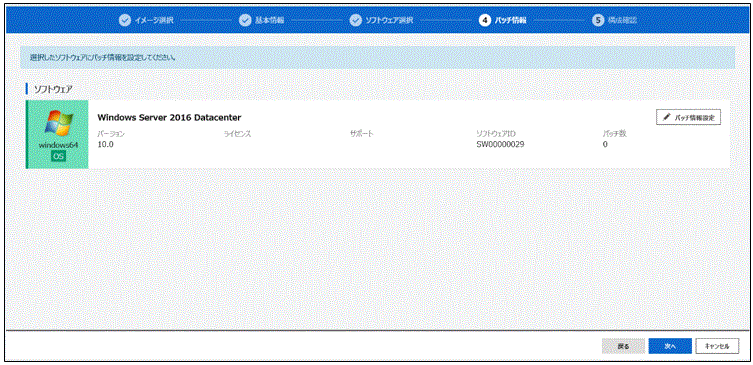Click the checkmark icon beside ソフトウェア選択
Viewport: 753px width, 365px height.
[x=355, y=20]
